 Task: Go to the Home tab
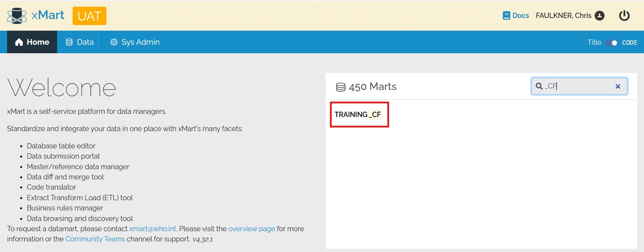point(32,42)
